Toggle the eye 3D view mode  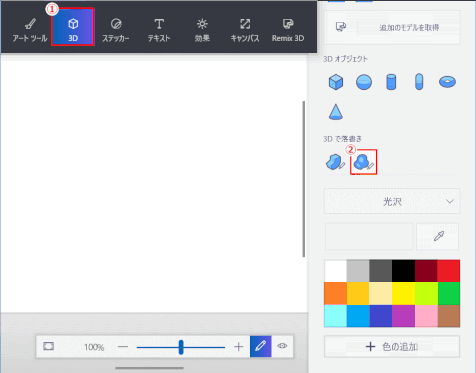[282, 346]
